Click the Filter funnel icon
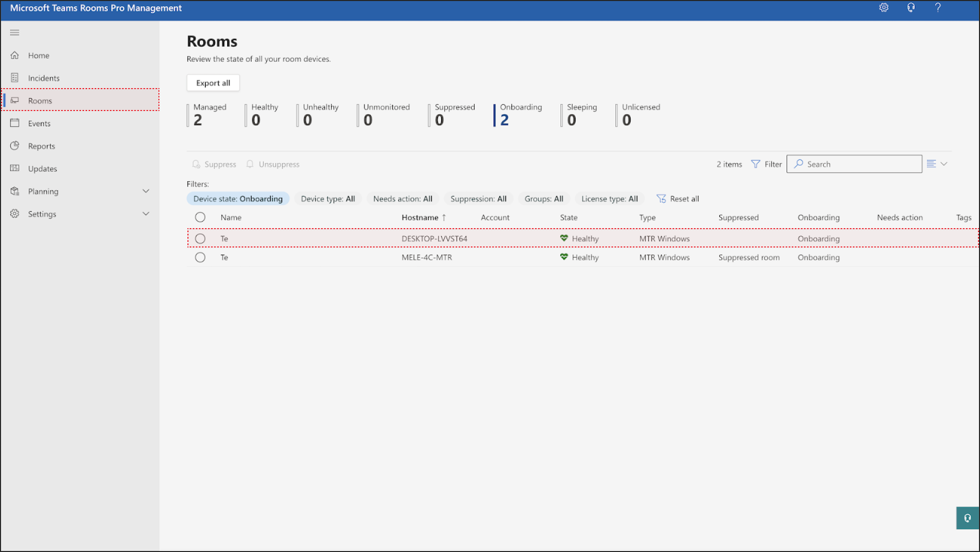This screenshot has width=980, height=552. point(756,164)
